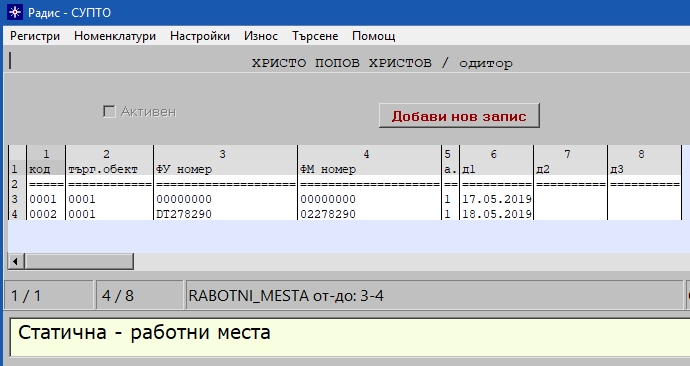This screenshot has width=690, height=366.
Task: Open the Износ menu
Action: point(261,36)
